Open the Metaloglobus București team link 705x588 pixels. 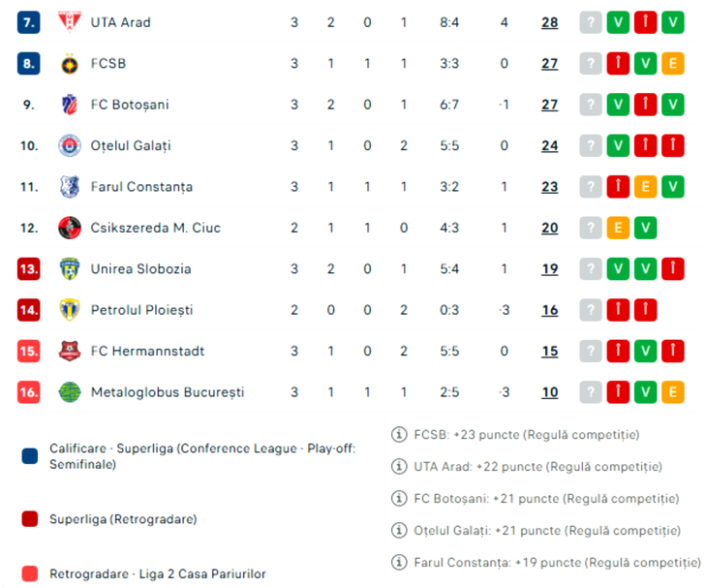[x=167, y=392]
